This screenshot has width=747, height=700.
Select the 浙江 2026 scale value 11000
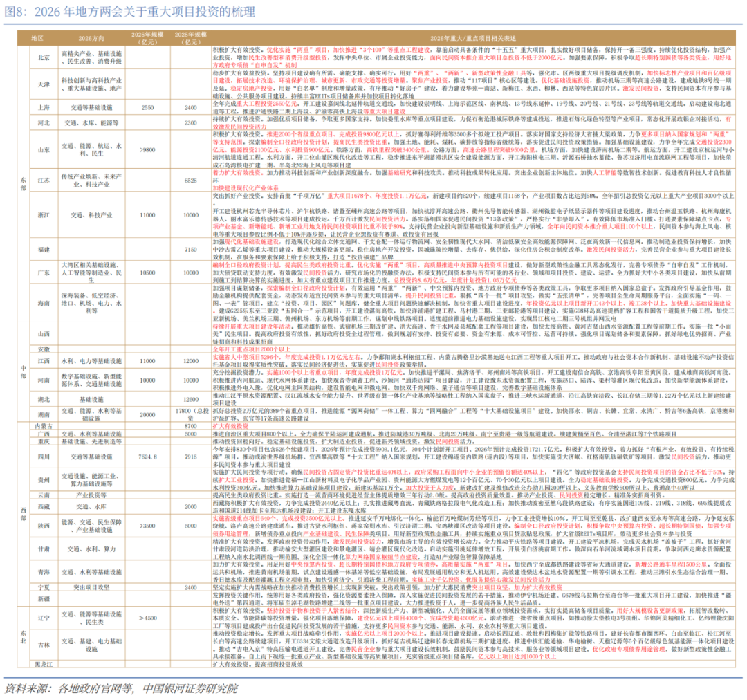[x=147, y=215]
